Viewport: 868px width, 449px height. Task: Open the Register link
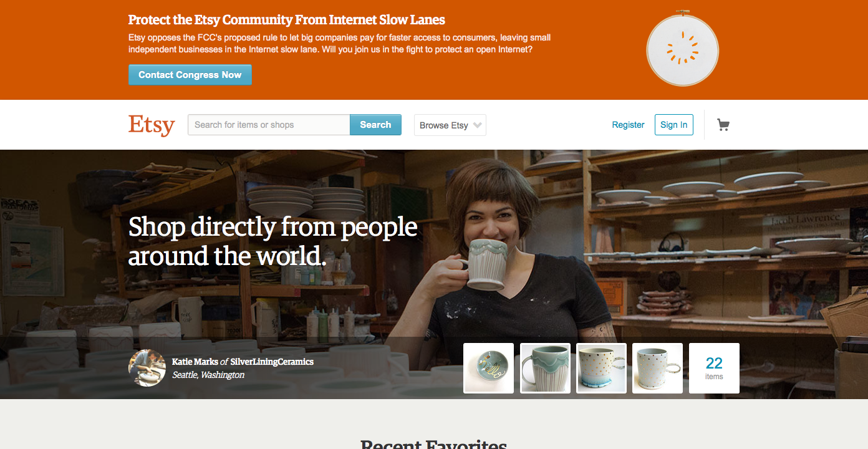628,125
